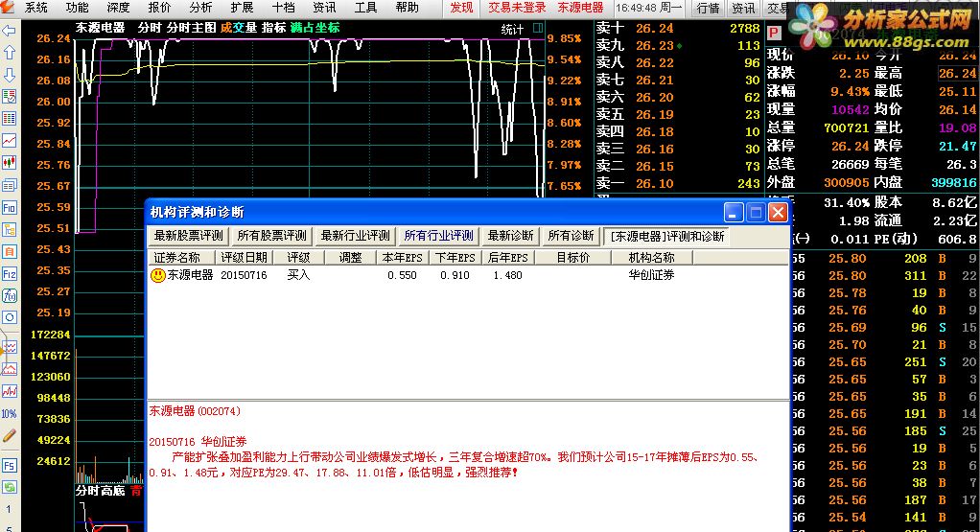
Task: Open the checklist report icon in sidebar
Action: pos(10,97)
